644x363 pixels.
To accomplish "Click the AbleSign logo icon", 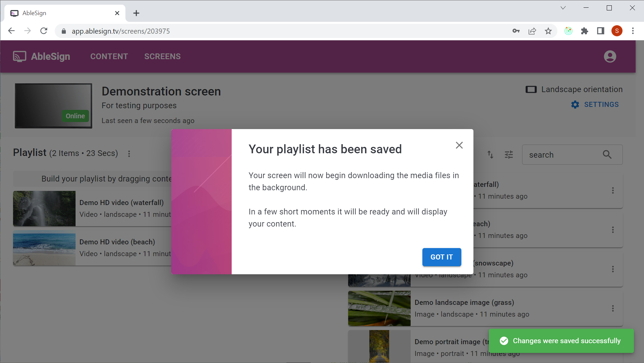I will (19, 56).
